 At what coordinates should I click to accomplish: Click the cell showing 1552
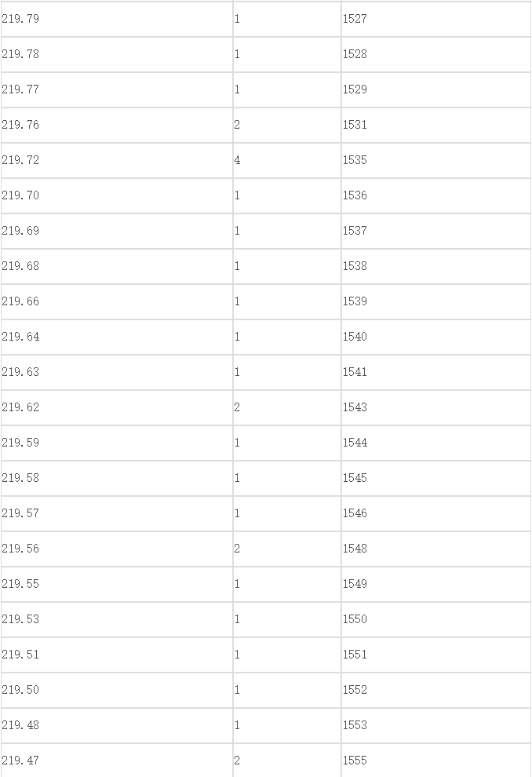pos(436,690)
